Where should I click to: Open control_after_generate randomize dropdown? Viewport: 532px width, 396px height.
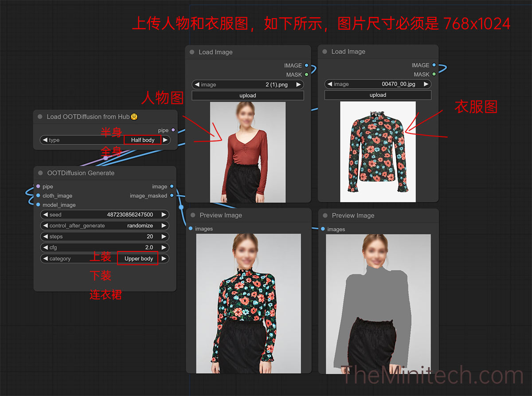(x=105, y=226)
